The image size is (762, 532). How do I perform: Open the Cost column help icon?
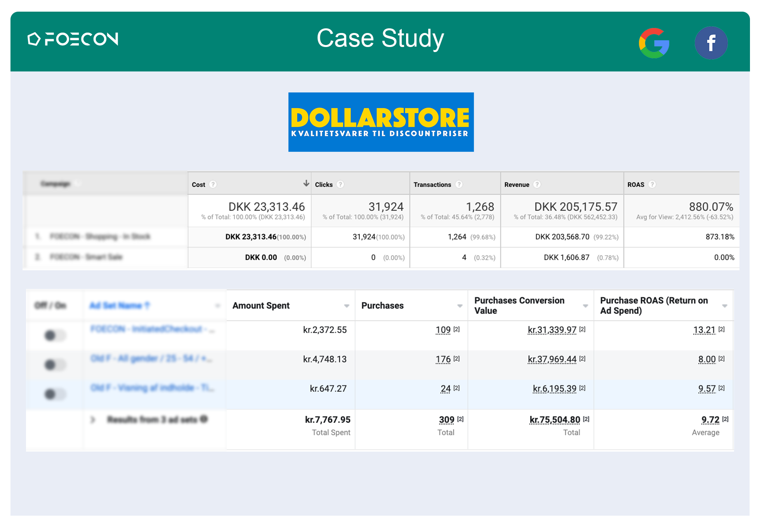pyautogui.click(x=213, y=184)
